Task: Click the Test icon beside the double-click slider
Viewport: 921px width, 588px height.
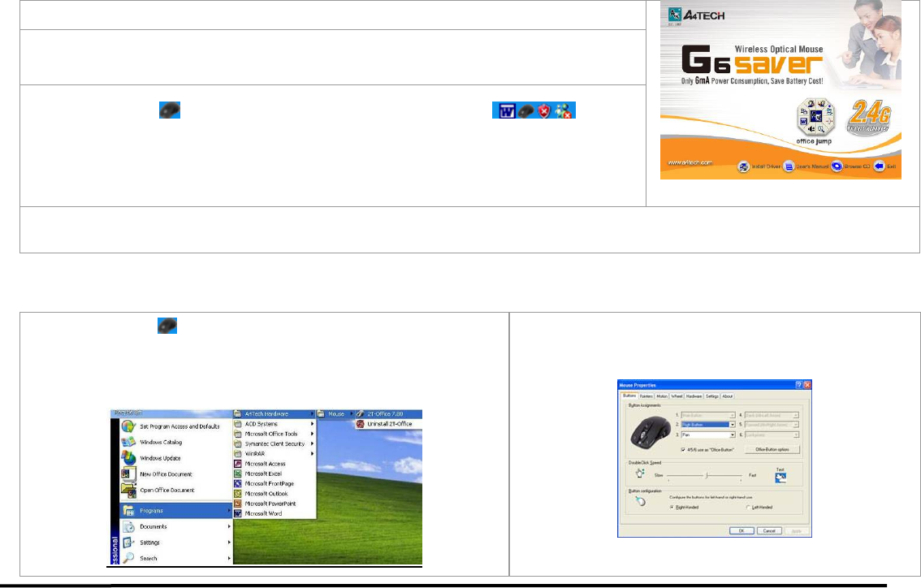Action: (x=780, y=478)
